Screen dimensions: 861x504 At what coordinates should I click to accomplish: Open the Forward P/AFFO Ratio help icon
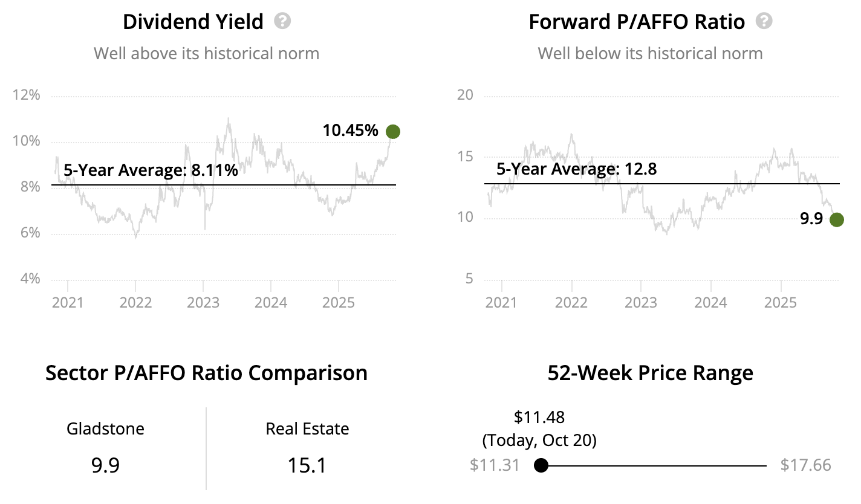[765, 22]
